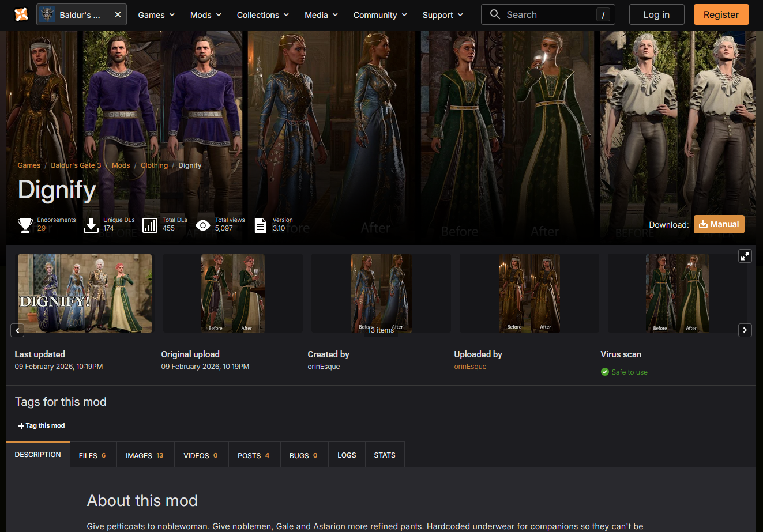Go to previous gallery image arrow
763x532 pixels.
point(17,330)
